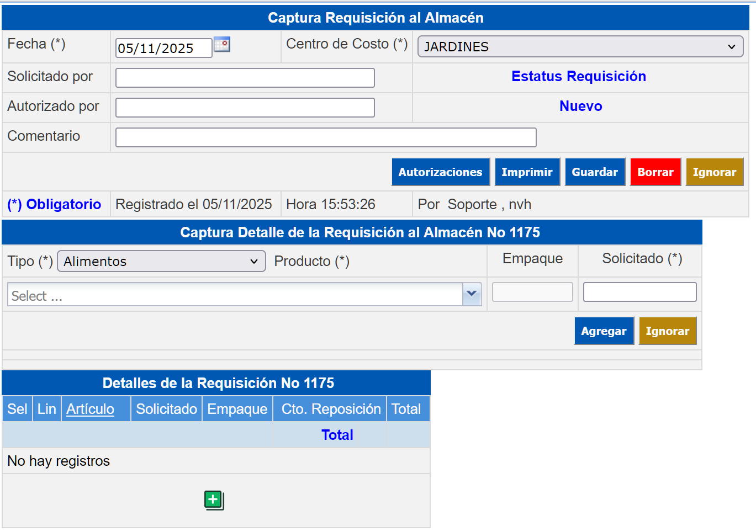This screenshot has height=532, width=756.
Task: Click Ignorar beside the Agregar button
Action: click(667, 331)
